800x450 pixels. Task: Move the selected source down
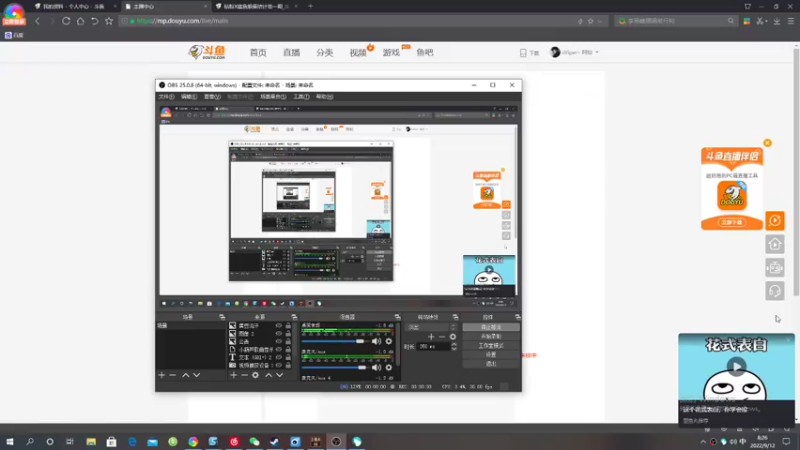coord(280,376)
